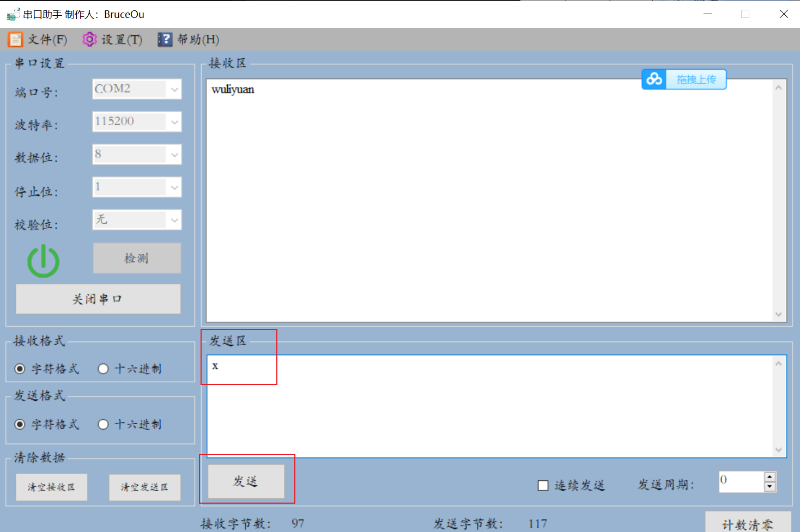Viewport: 800px width, 532px height.
Task: Click the 检测 button
Action: (x=137, y=258)
